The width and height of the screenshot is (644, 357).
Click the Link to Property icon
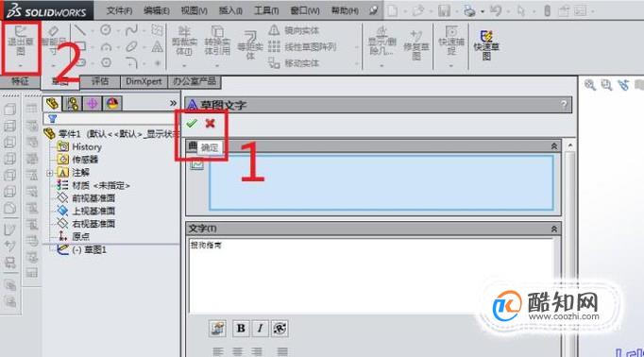click(x=217, y=329)
